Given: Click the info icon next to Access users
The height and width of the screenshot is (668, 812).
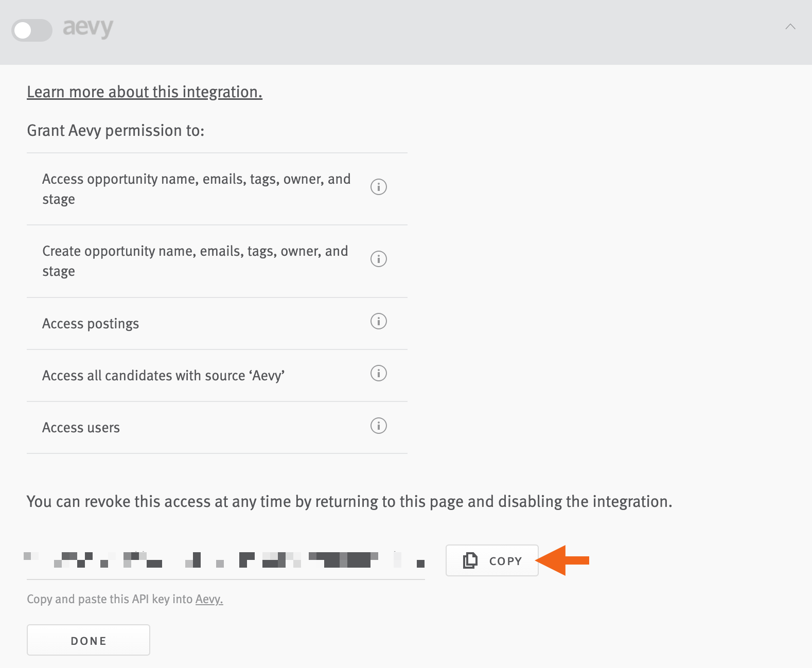Looking at the screenshot, I should [x=378, y=426].
